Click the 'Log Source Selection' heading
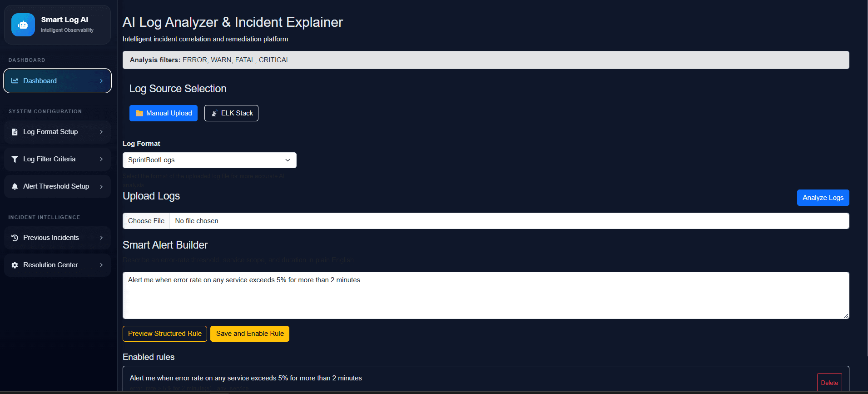The width and height of the screenshot is (868, 394). 178,89
